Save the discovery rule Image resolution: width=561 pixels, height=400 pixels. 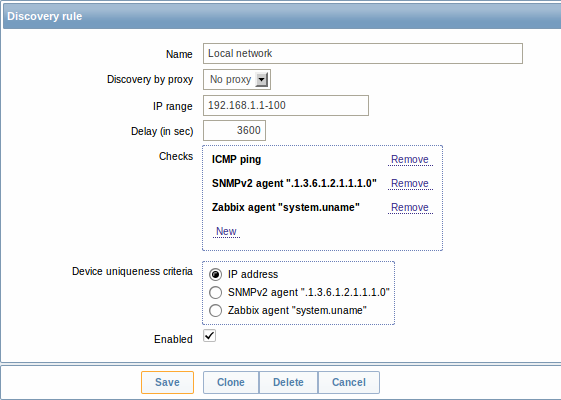click(167, 382)
